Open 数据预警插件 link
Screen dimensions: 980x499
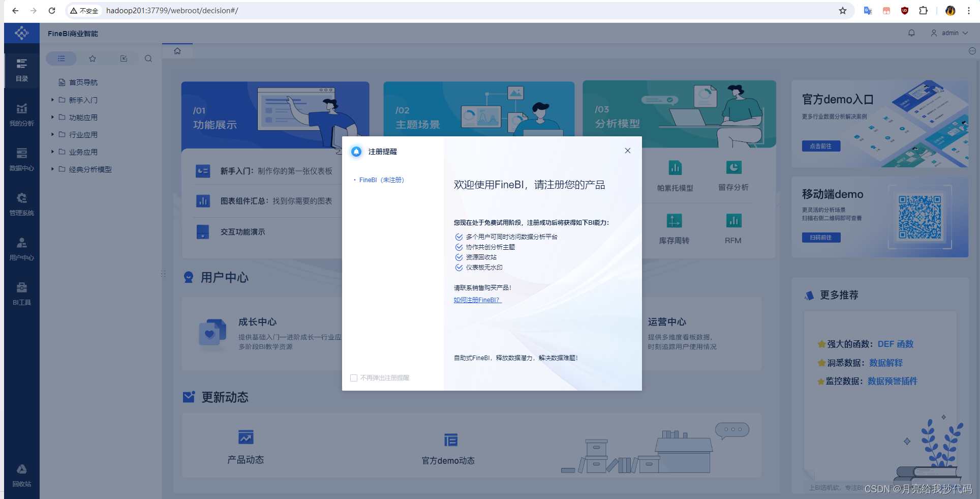click(893, 381)
